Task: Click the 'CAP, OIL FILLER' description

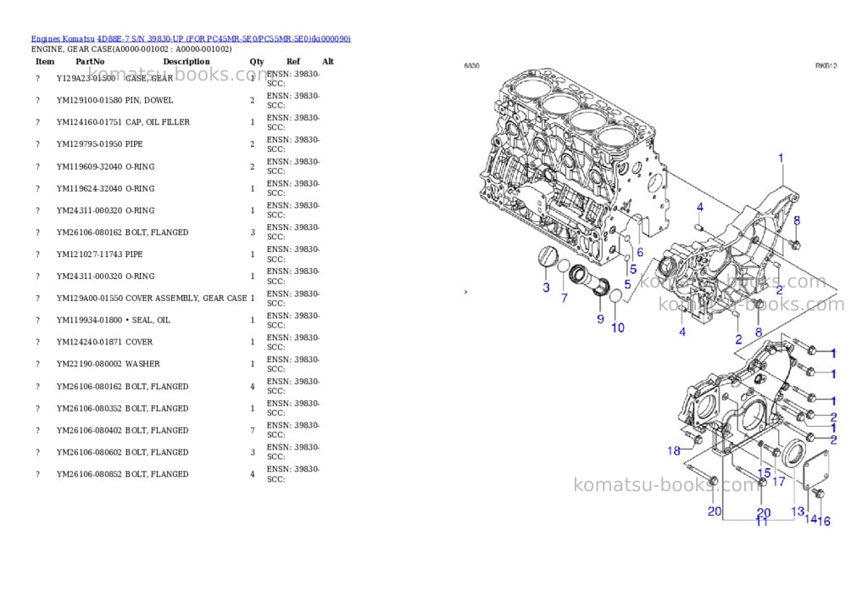Action: pos(157,122)
